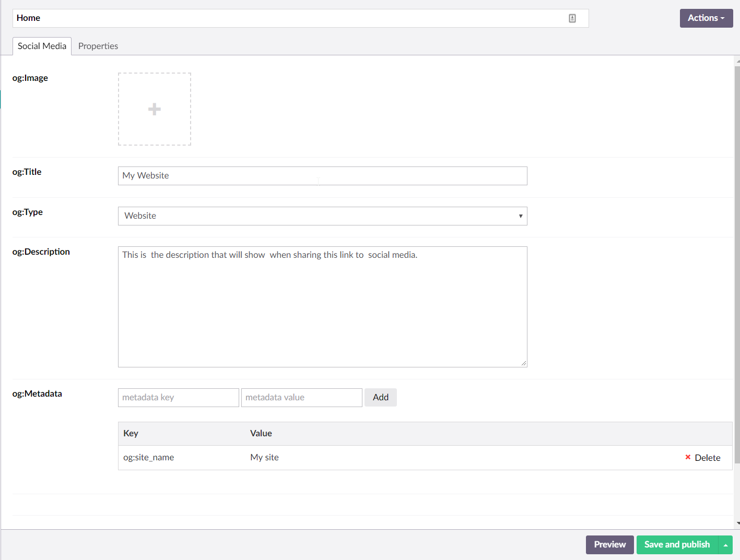Focus the metadata value input
Screen dimensions: 740x560
point(302,398)
